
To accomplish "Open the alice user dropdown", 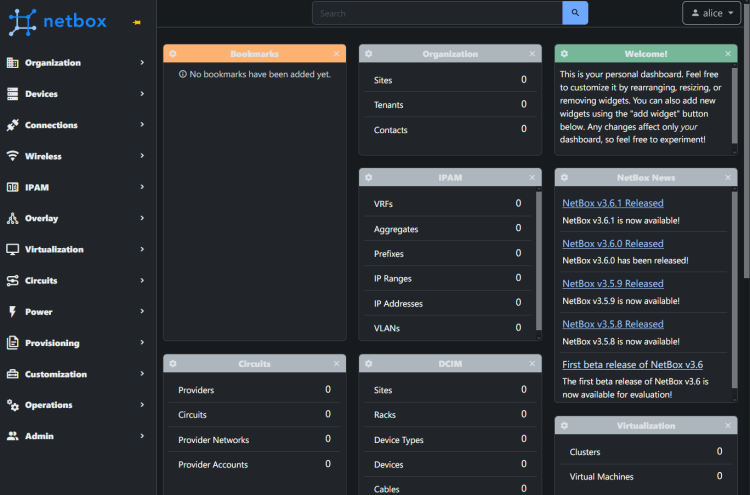I will click(x=712, y=13).
